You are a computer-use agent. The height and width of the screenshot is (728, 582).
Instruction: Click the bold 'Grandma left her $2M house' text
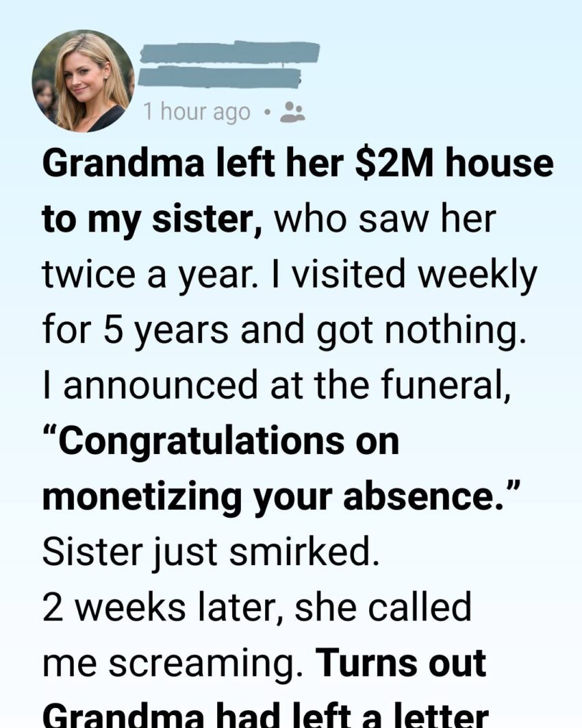[297, 164]
